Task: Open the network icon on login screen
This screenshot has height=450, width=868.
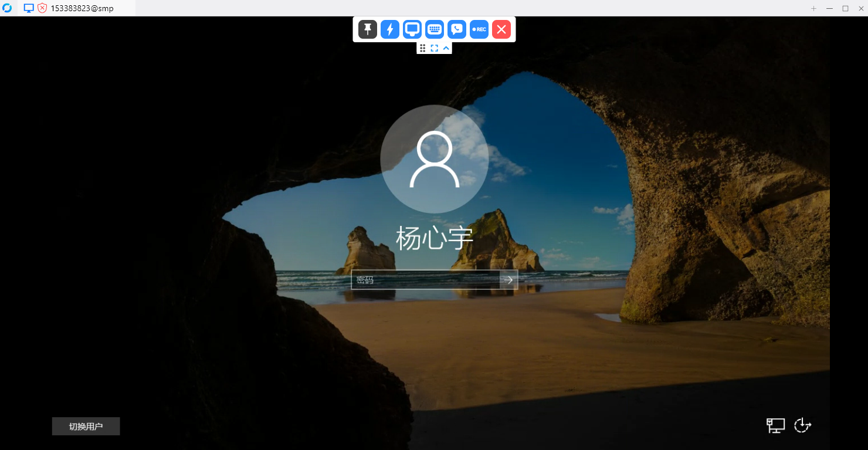Action: 775,425
